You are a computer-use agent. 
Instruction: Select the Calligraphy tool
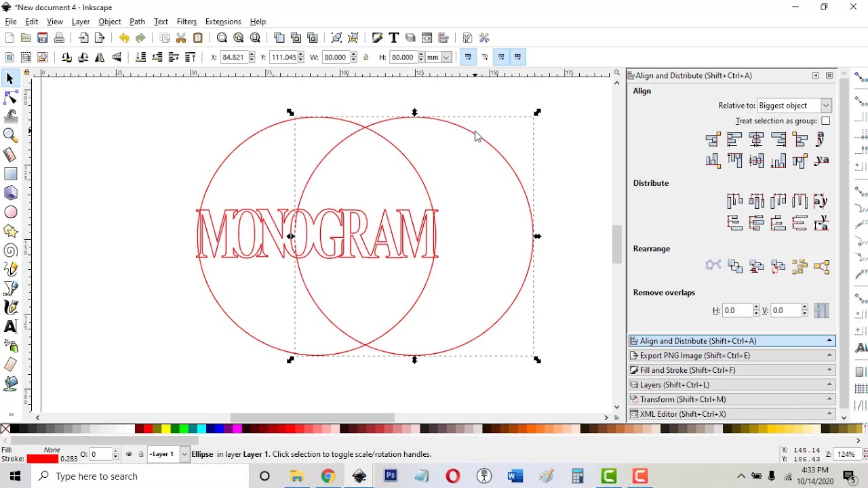10,308
